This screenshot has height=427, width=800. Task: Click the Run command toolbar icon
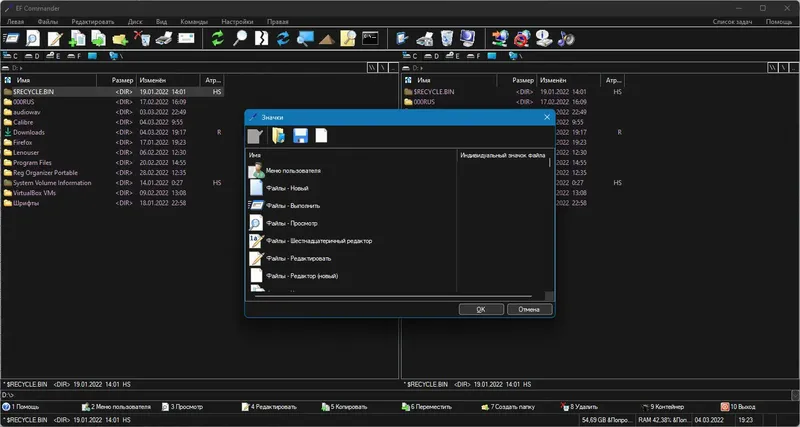11,38
